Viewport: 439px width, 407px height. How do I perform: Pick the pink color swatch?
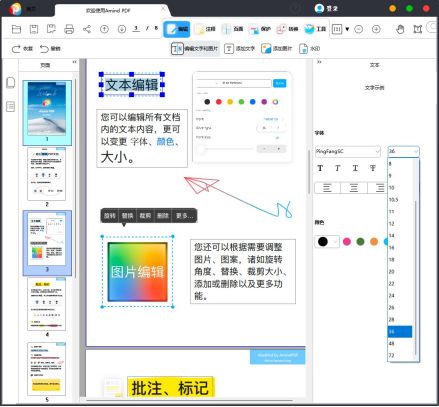[x=347, y=241]
